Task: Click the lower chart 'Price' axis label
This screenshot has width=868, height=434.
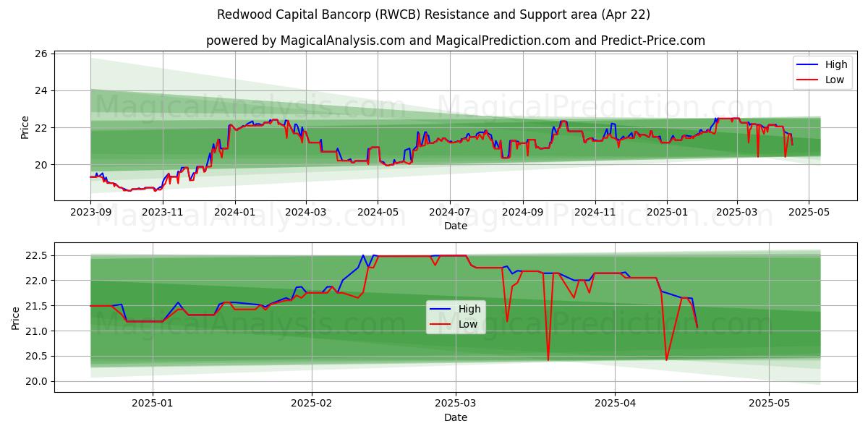Action: pos(17,318)
